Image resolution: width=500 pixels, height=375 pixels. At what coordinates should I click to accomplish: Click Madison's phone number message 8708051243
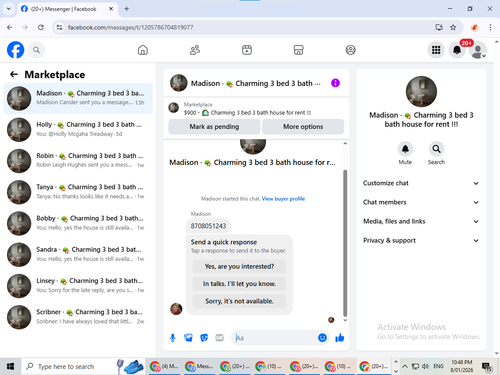(208, 226)
